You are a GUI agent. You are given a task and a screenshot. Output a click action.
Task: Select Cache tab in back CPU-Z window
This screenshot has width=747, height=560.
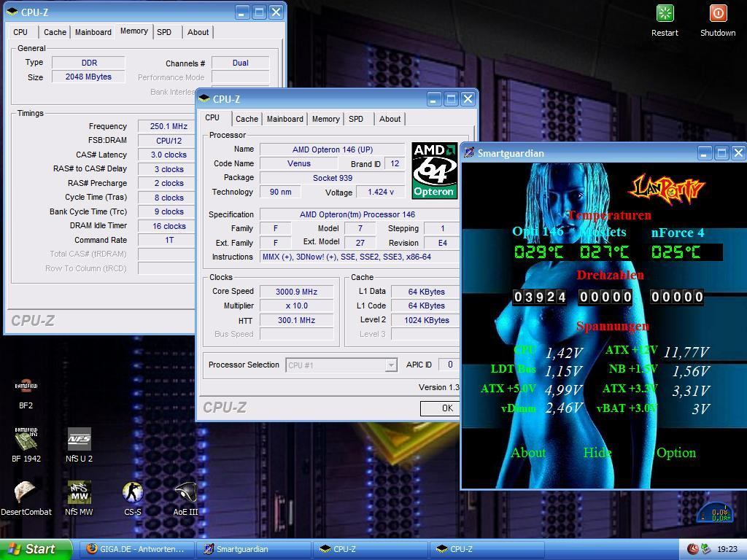tap(55, 32)
